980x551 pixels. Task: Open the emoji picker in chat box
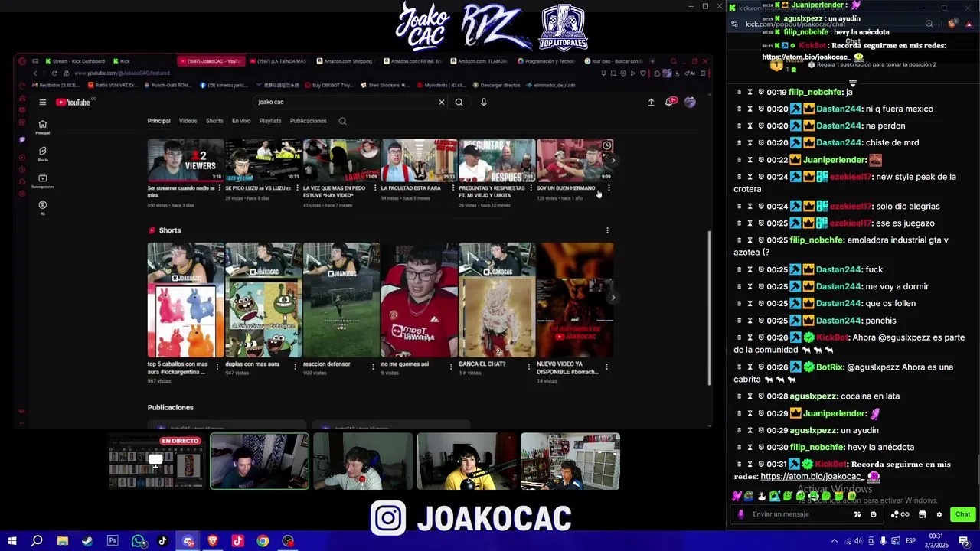tap(874, 514)
